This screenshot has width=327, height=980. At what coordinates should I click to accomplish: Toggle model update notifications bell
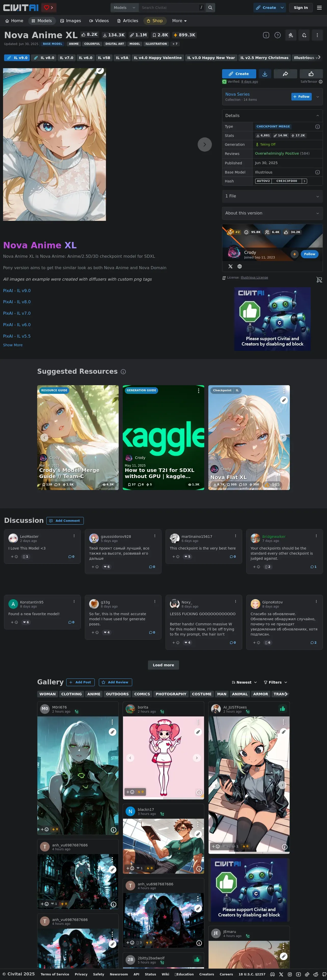[304, 35]
